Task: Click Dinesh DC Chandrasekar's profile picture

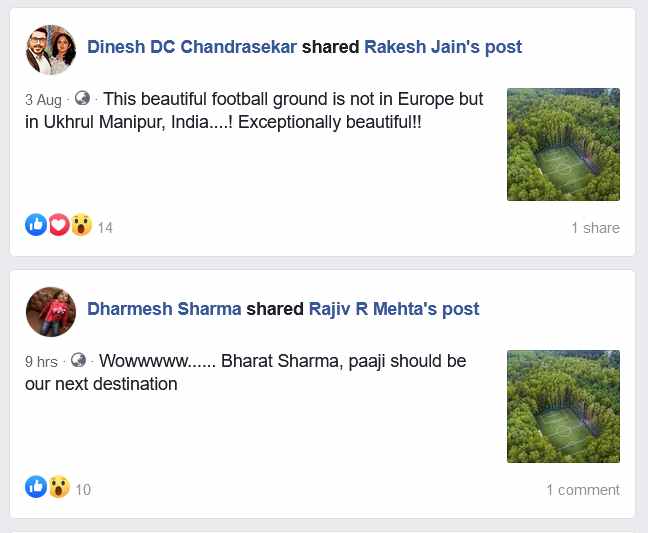Action: point(50,50)
